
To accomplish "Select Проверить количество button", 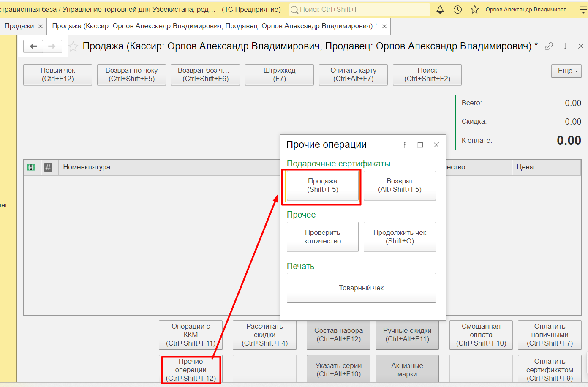I will coord(323,237).
